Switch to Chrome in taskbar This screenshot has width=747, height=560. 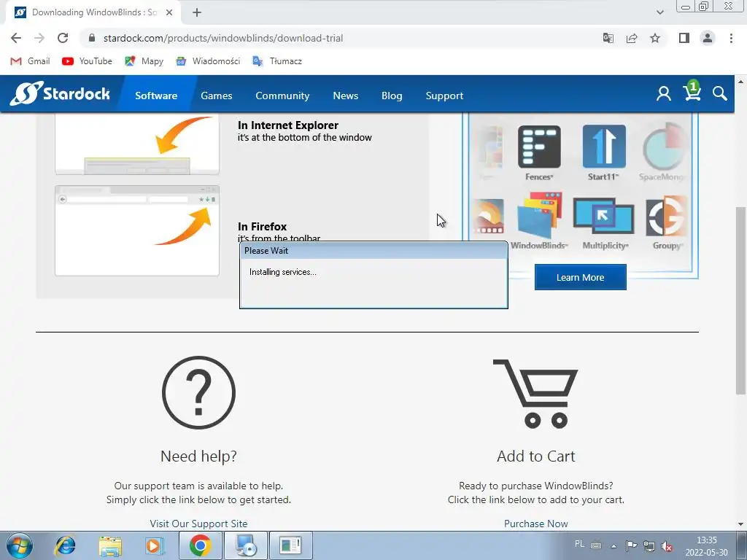pos(200,545)
